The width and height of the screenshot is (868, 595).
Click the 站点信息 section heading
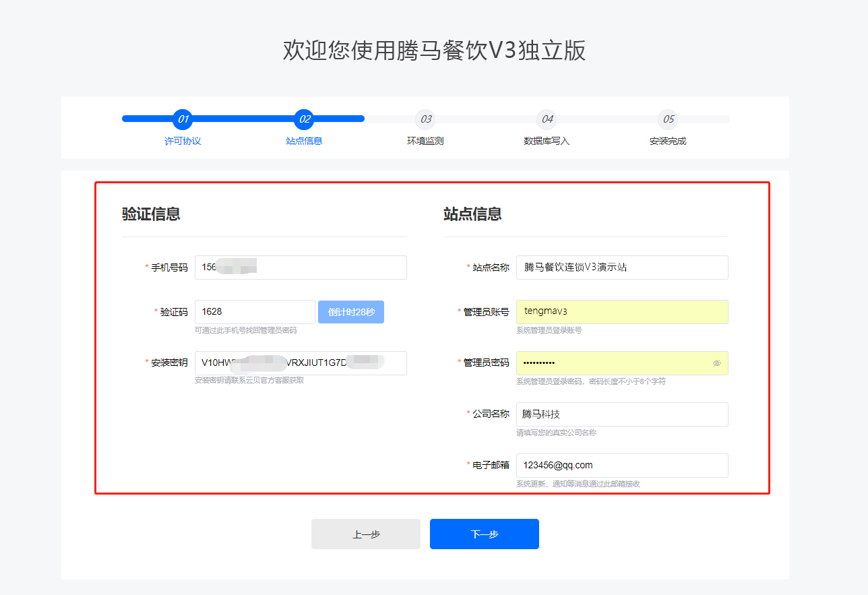[x=472, y=214]
